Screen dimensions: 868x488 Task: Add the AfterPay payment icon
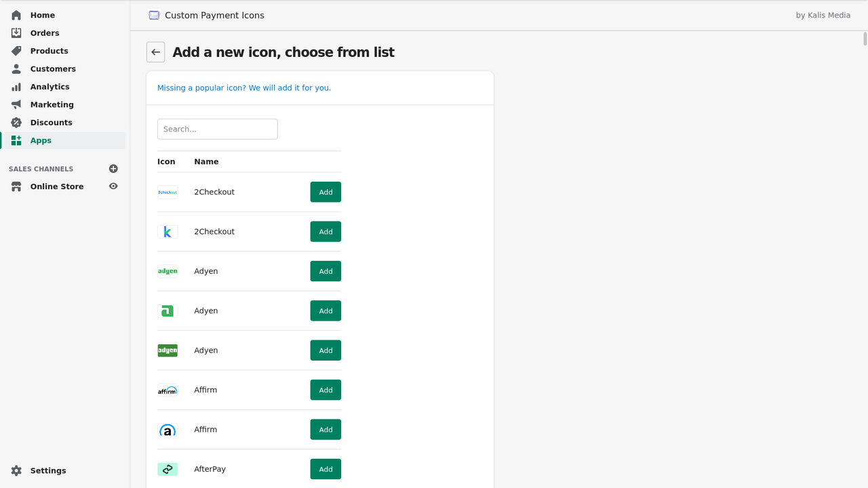pos(325,469)
